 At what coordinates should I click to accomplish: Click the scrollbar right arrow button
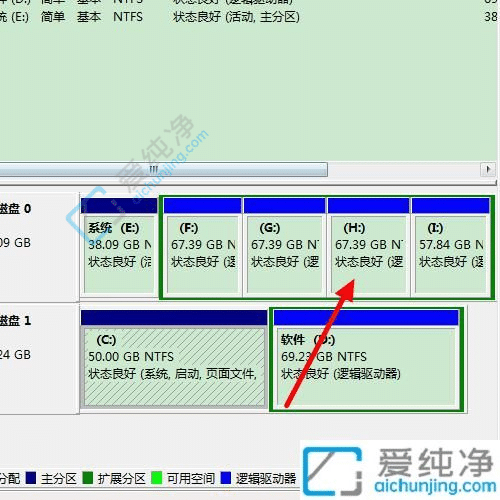click(x=488, y=169)
